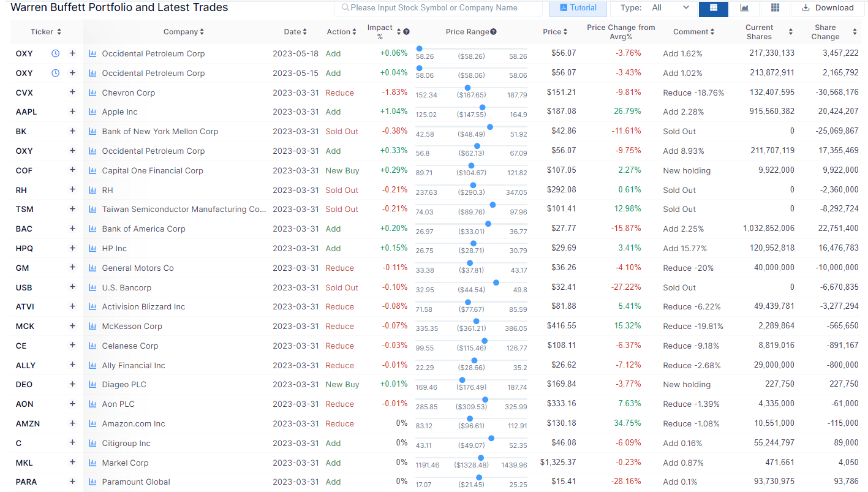Screen dimensions: 868x492
Task: Click the chart icon beside General Motors Co
Action: (x=92, y=268)
